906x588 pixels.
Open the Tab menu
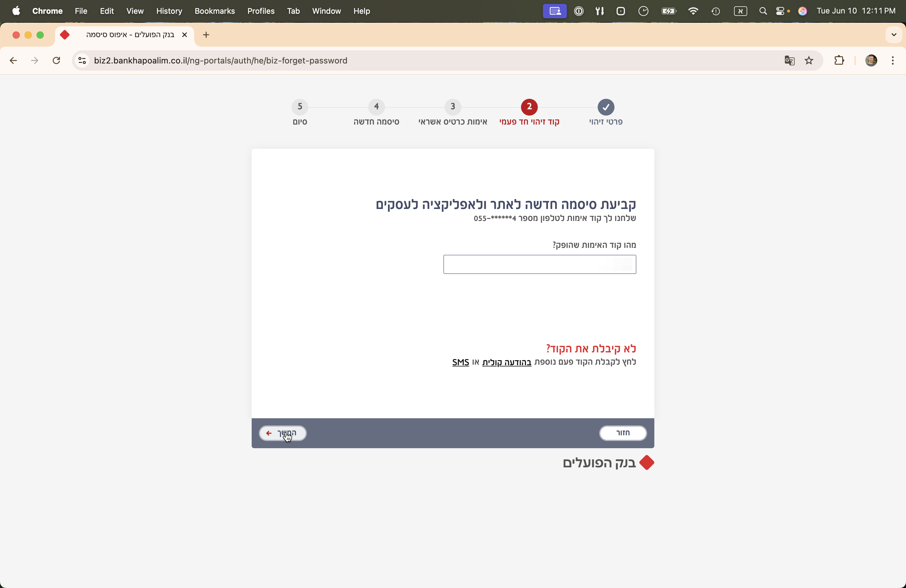(293, 11)
